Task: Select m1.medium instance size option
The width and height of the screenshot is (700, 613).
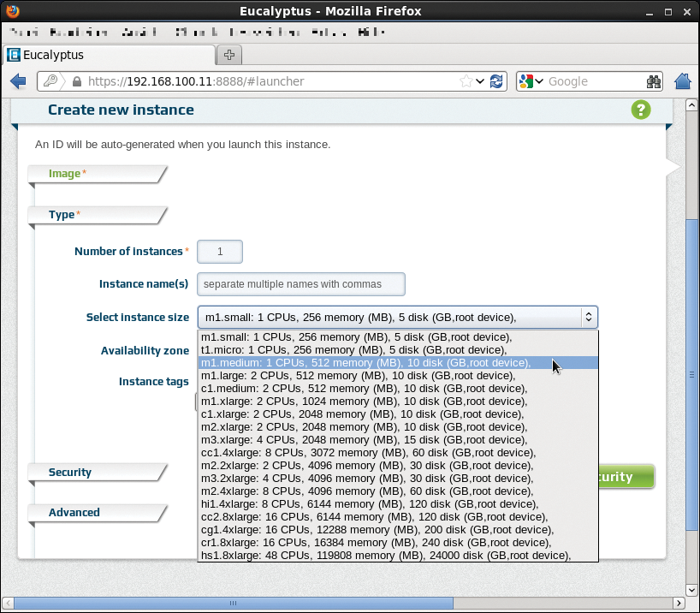Action: click(x=366, y=363)
